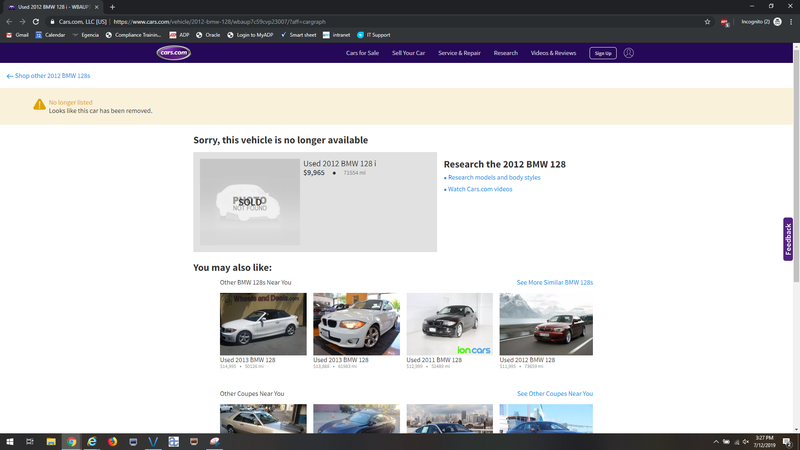The height and width of the screenshot is (450, 800).
Task: Click the browser forward arrow
Action: (x=22, y=21)
